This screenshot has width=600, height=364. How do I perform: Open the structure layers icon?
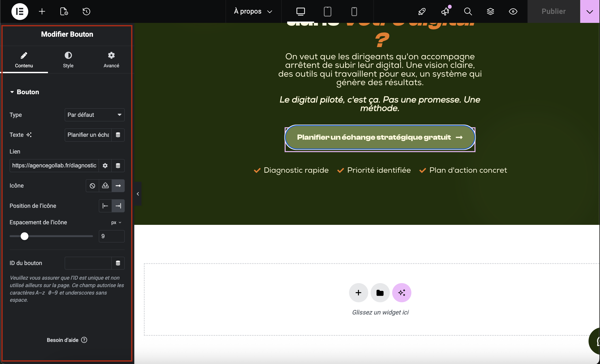click(x=490, y=11)
